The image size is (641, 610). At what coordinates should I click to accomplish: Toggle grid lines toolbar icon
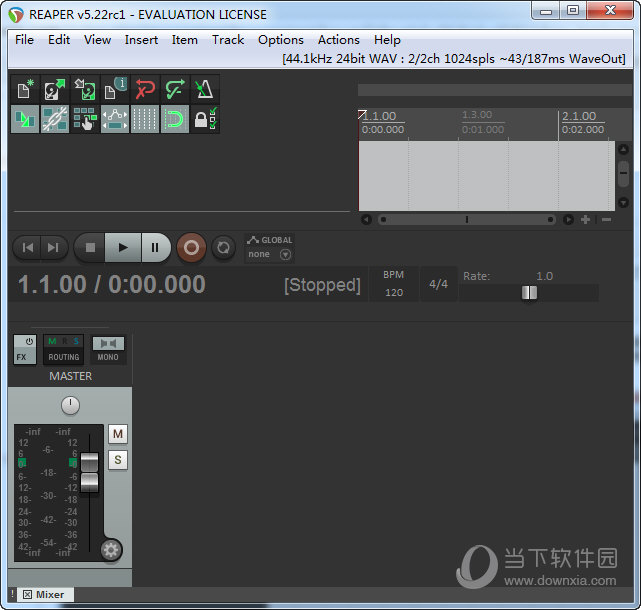point(145,119)
